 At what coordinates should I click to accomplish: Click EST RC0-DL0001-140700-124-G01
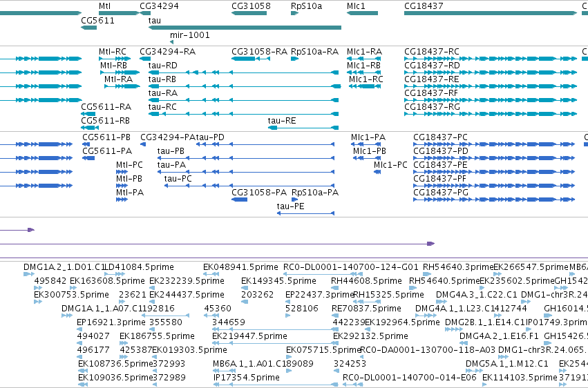[351, 267]
